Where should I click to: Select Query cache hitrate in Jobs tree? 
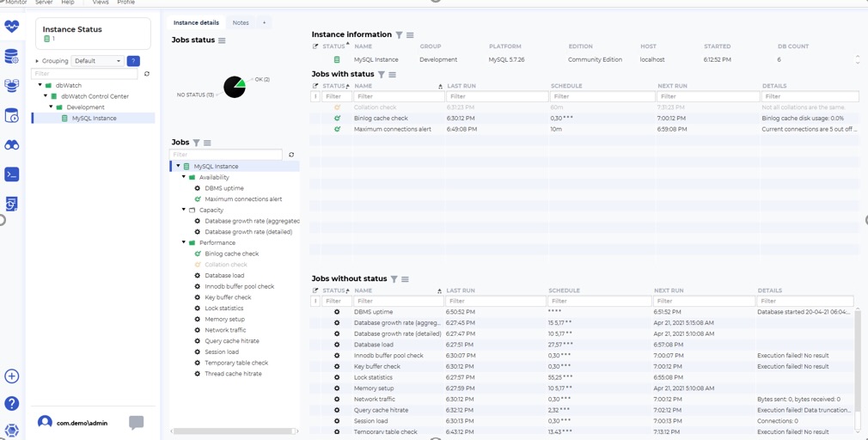click(x=232, y=341)
